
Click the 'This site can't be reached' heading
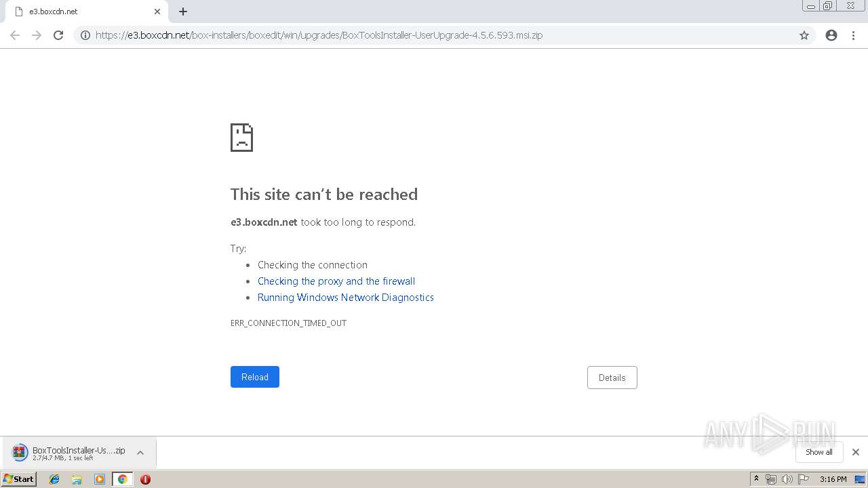pos(324,195)
